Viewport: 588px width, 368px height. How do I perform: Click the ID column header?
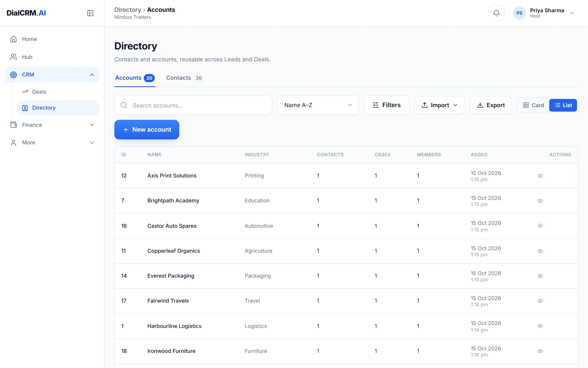(x=124, y=155)
